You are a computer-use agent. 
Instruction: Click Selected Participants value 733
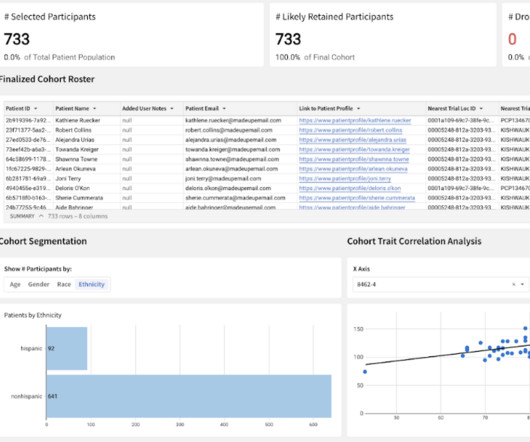(17, 39)
